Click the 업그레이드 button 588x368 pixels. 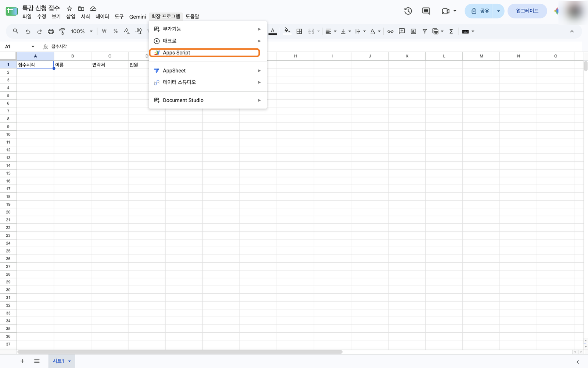tap(527, 11)
